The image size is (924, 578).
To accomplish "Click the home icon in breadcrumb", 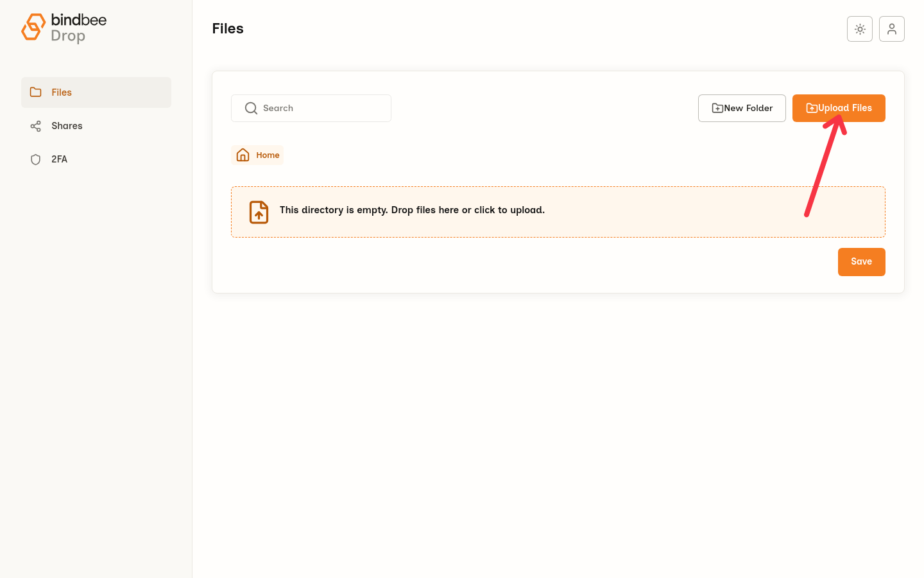I will 243,155.
